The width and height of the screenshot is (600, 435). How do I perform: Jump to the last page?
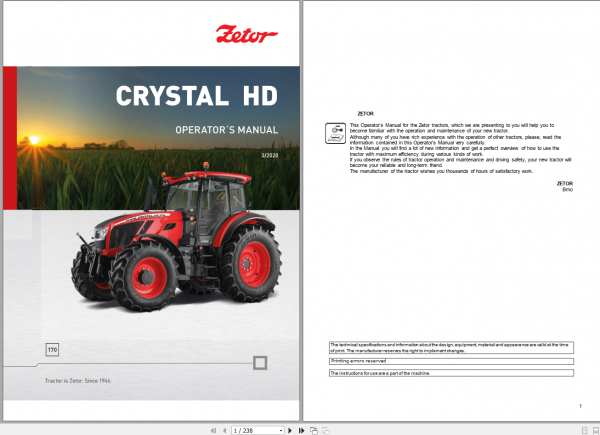click(x=302, y=430)
